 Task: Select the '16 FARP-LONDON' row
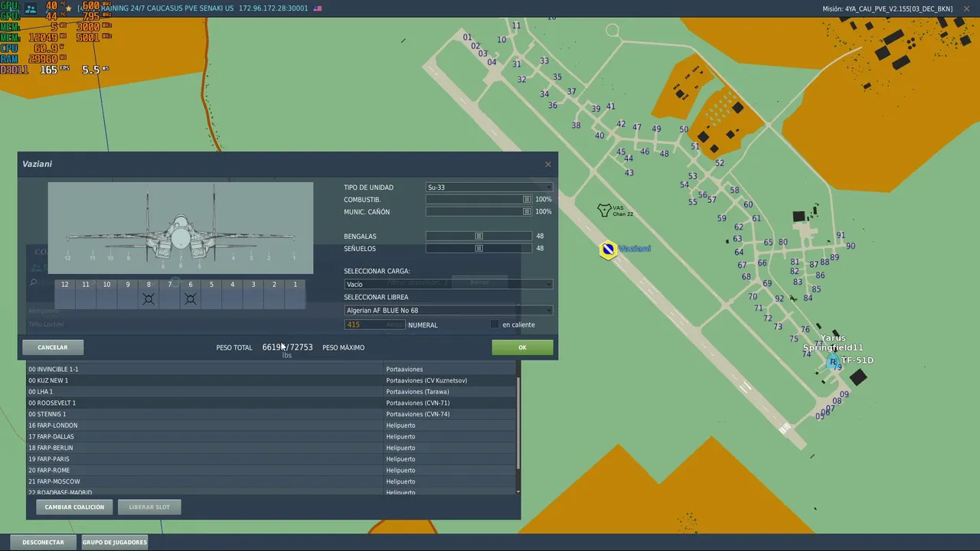coord(272,425)
